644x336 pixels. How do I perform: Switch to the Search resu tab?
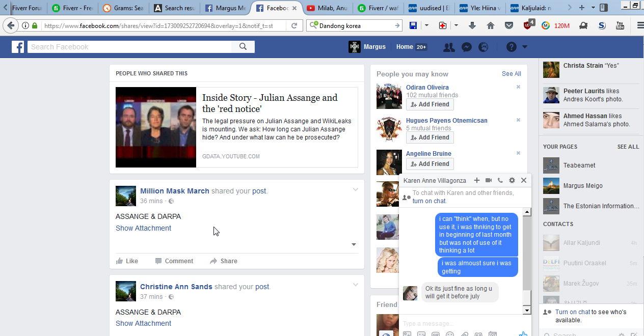tap(174, 8)
